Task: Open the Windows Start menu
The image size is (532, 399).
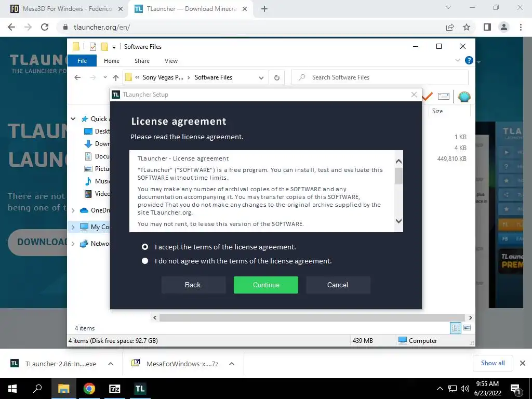Action: coord(12,389)
